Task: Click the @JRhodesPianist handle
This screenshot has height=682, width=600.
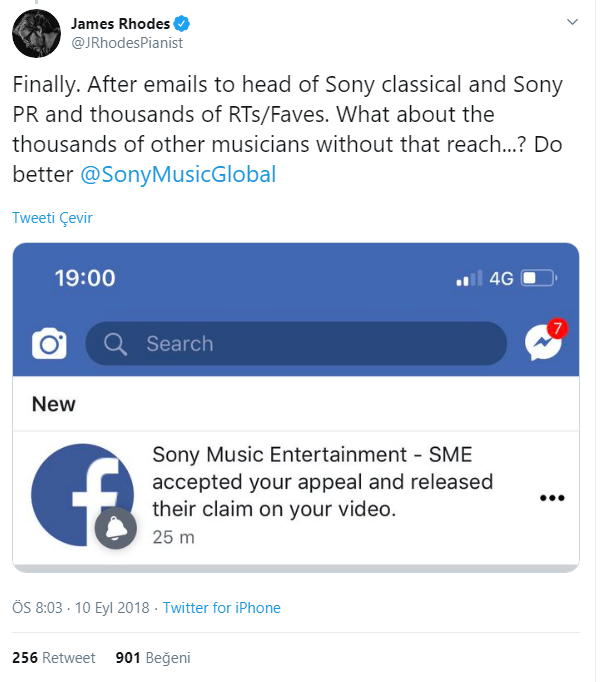Action: [127, 43]
